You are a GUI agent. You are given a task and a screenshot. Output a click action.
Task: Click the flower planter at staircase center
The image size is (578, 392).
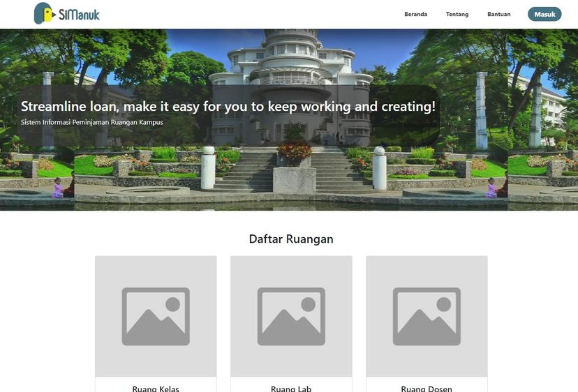coord(295,153)
